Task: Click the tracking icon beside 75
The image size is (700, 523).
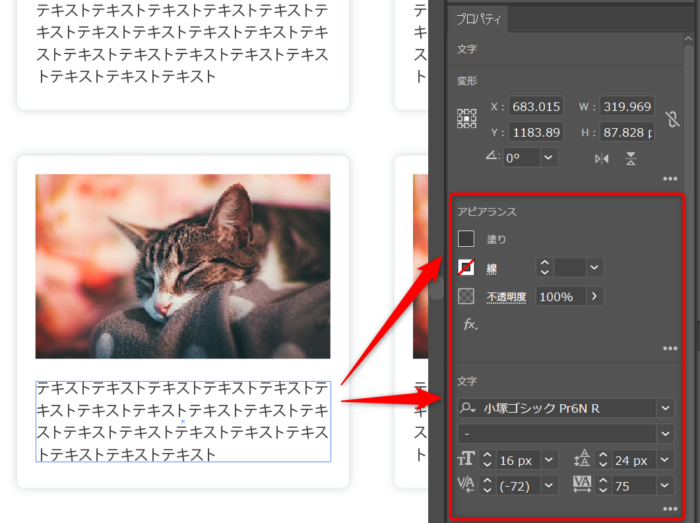Action: tap(582, 485)
